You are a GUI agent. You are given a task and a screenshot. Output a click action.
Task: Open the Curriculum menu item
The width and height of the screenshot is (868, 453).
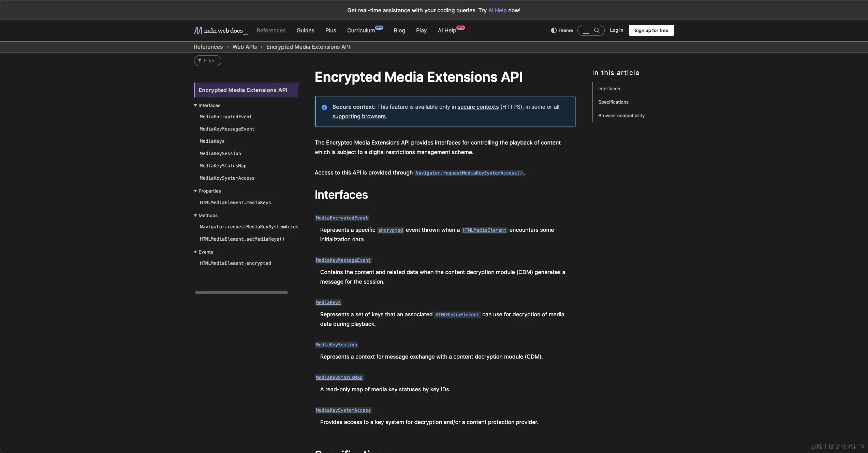361,31
